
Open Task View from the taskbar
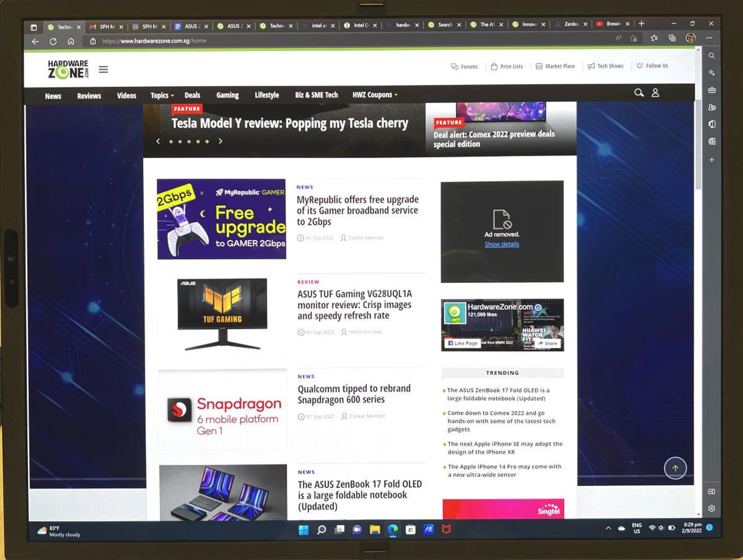340,529
